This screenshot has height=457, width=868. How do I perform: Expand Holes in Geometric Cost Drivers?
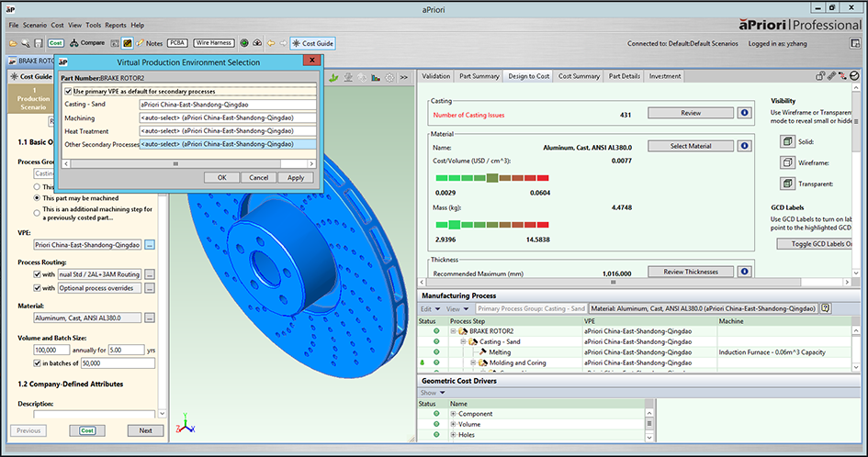point(453,435)
